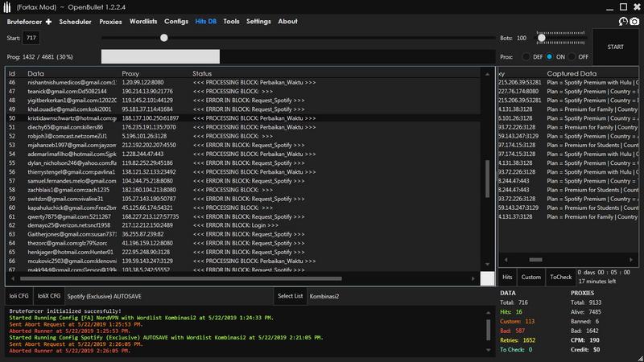Click the data list's right scroll arrow
This screenshot has width=644, height=362.
pyautogui.click(x=473, y=278)
